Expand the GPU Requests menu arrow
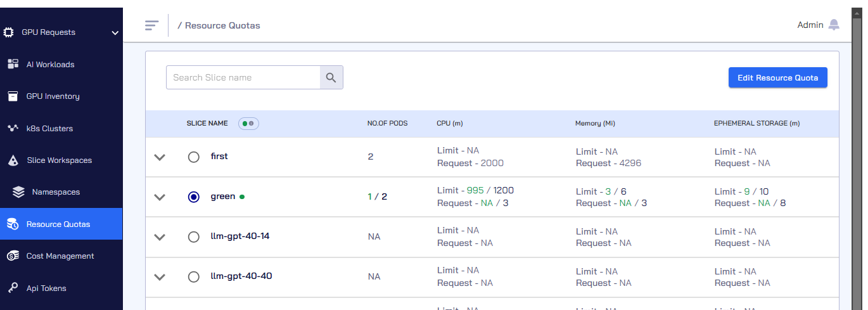Image resolution: width=868 pixels, height=310 pixels. point(115,33)
